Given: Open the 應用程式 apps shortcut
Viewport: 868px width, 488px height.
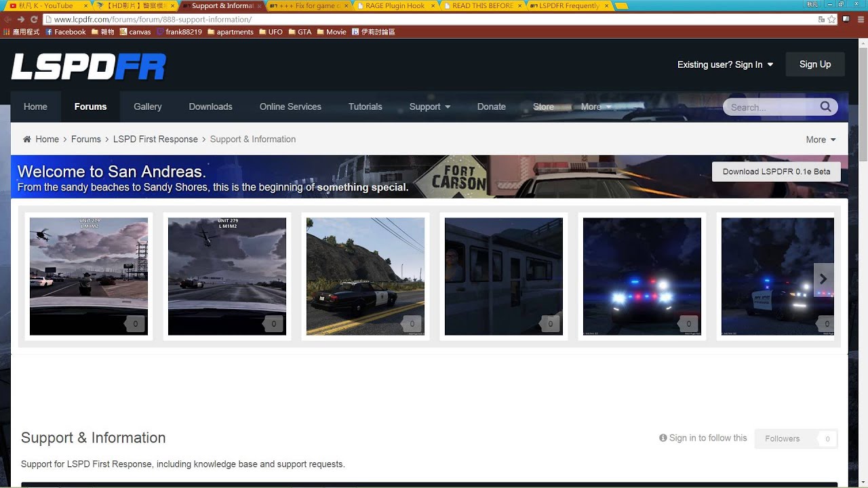Looking at the screenshot, I should (22, 32).
